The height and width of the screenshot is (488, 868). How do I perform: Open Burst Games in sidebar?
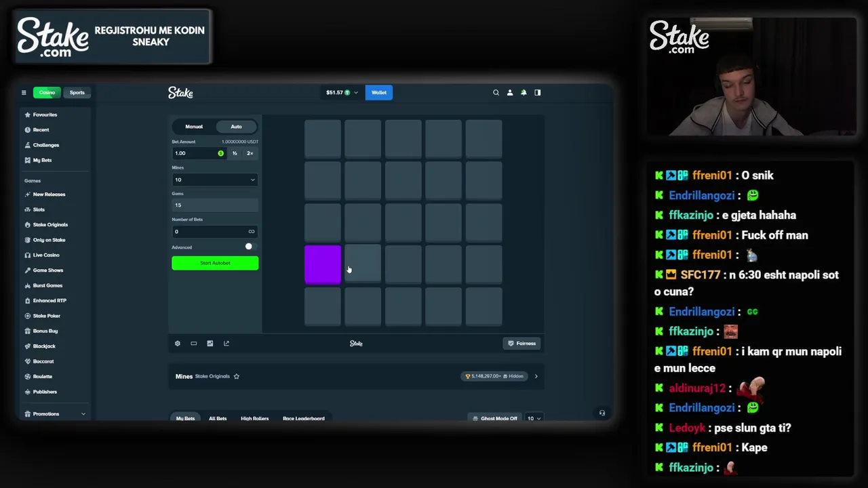point(47,285)
